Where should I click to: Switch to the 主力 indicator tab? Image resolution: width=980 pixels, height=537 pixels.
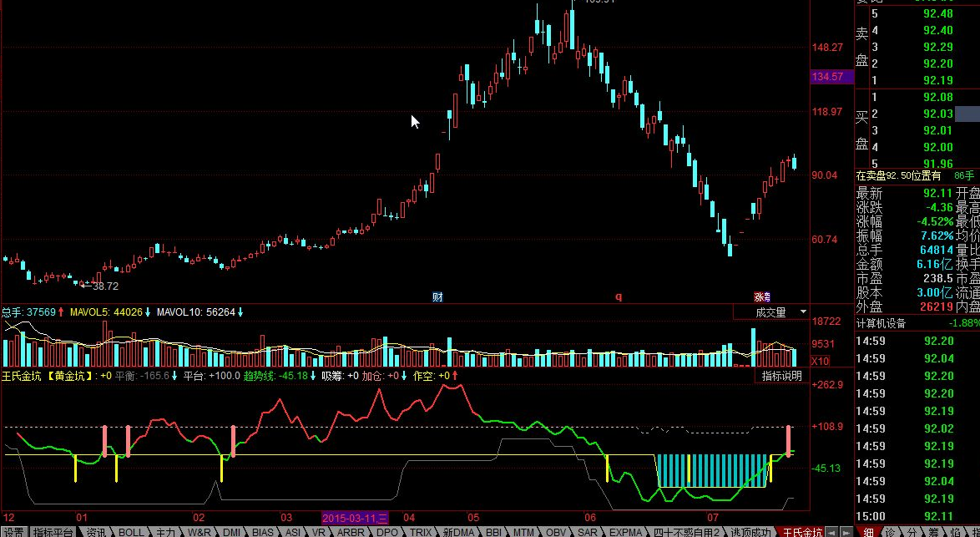click(165, 532)
